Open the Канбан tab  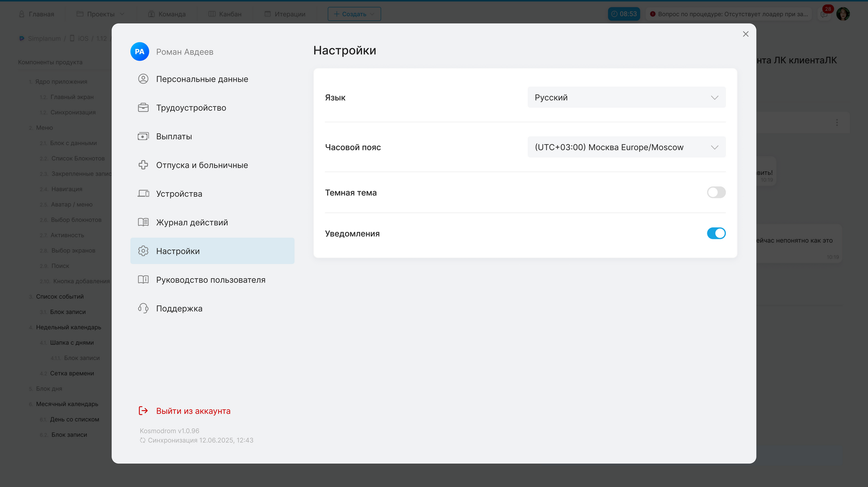point(225,14)
